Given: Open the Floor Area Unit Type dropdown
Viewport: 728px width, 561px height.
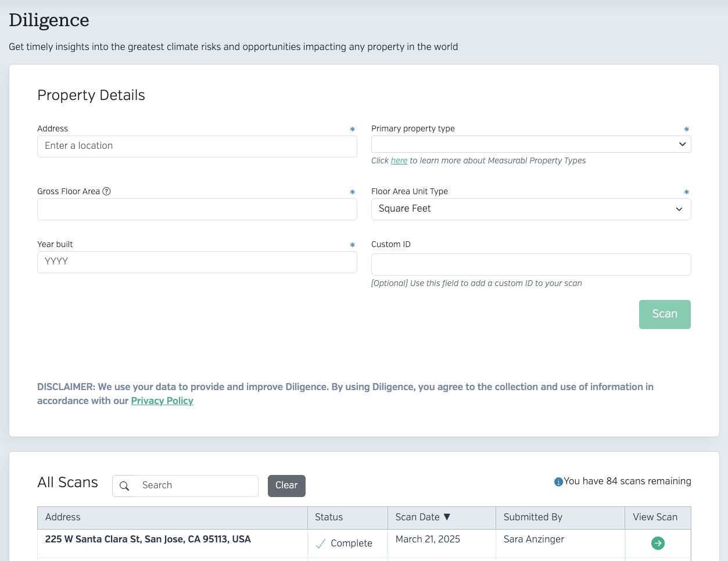Looking at the screenshot, I should click(x=531, y=209).
